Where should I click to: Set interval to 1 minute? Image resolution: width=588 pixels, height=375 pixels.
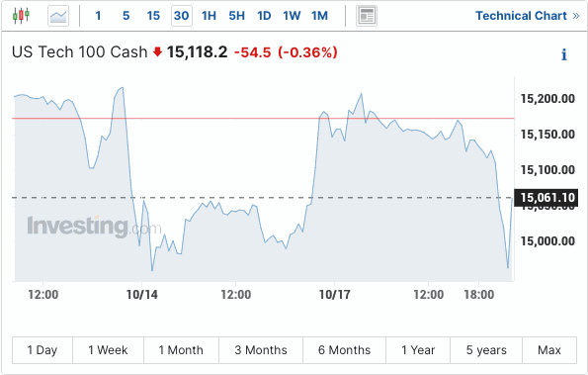click(98, 16)
